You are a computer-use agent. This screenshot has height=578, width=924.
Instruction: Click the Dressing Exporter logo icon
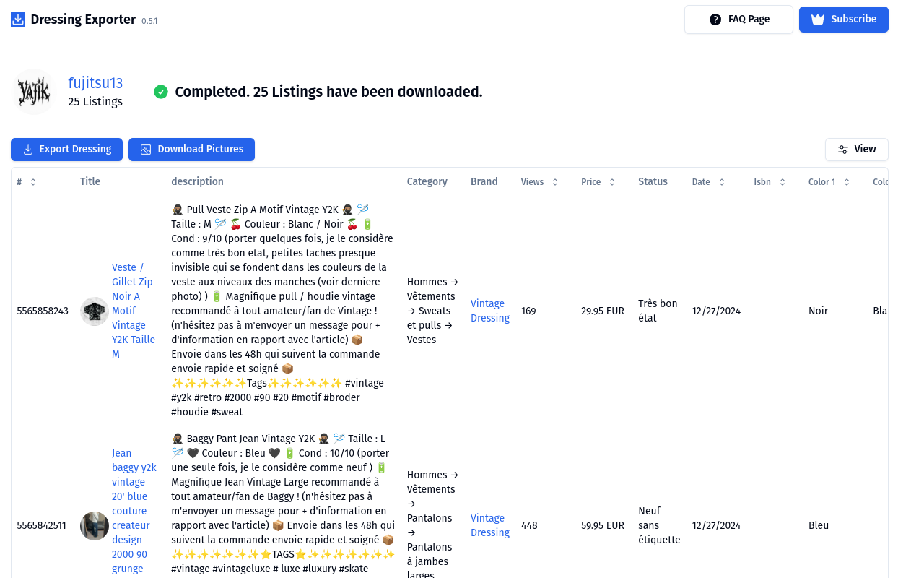tap(18, 20)
